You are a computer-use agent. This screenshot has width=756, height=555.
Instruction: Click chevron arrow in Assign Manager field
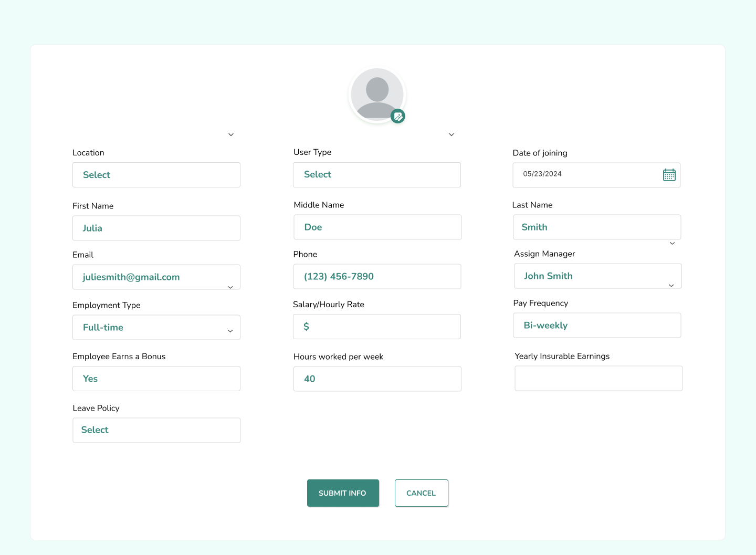pos(671,286)
